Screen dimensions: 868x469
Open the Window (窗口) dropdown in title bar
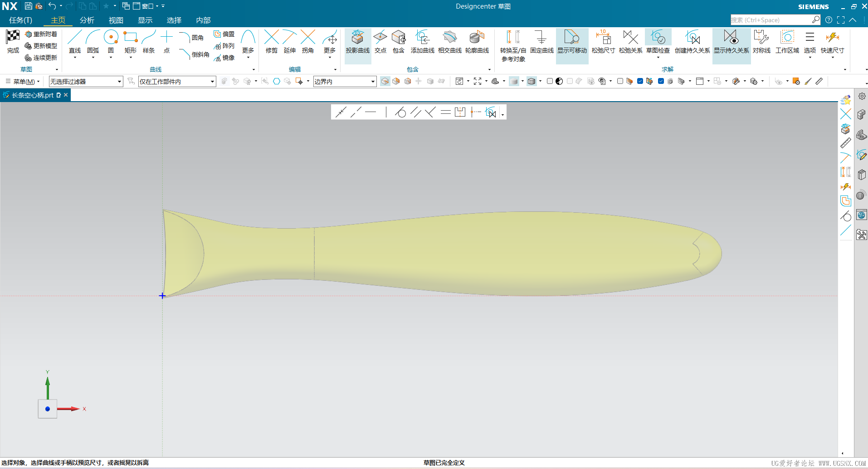click(146, 6)
